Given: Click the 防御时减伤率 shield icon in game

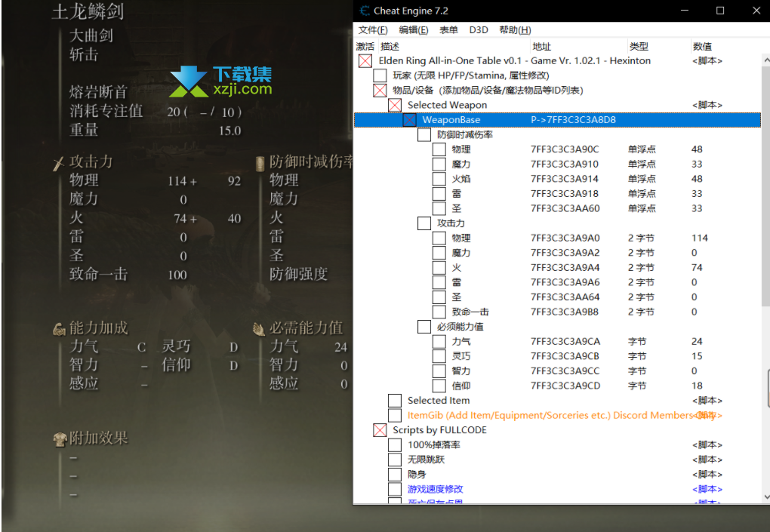Looking at the screenshot, I should 260,164.
